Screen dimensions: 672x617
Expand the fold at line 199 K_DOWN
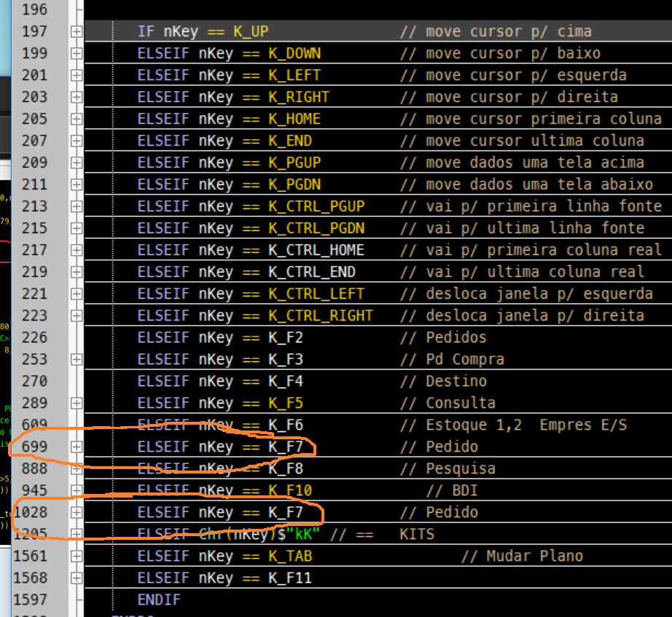pyautogui.click(x=76, y=53)
